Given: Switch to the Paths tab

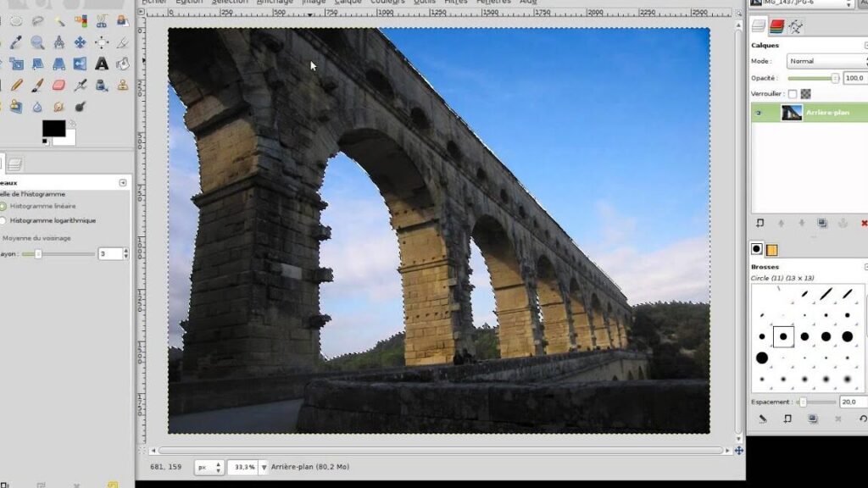Looking at the screenshot, I should click(795, 26).
